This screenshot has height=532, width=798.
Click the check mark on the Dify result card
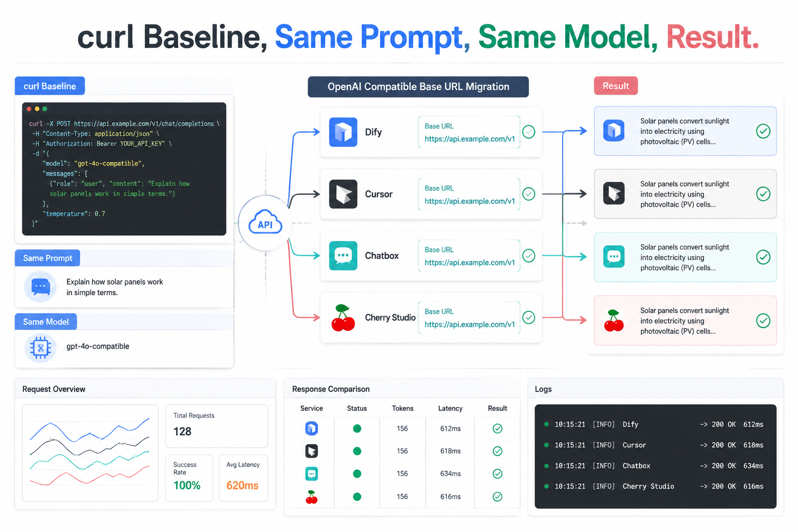(763, 131)
